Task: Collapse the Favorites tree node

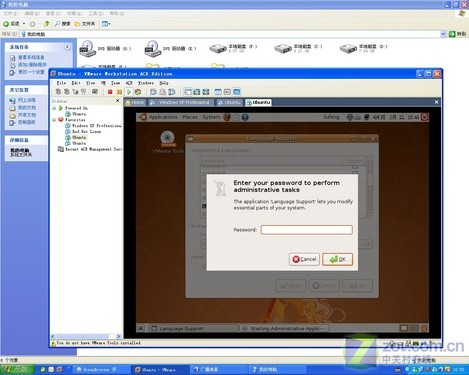Action: point(54,119)
